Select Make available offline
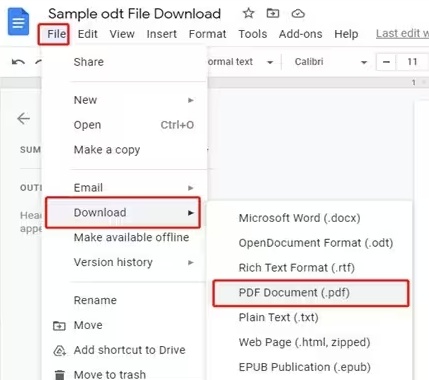 click(x=123, y=238)
